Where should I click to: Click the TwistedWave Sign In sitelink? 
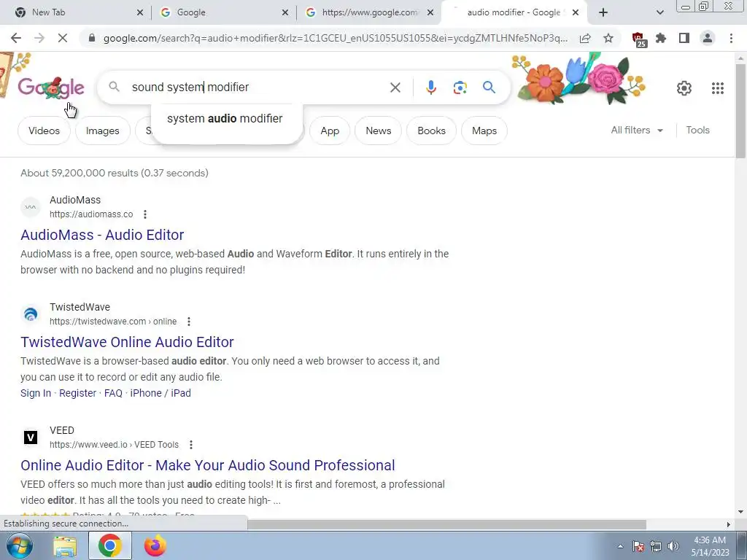(36, 393)
